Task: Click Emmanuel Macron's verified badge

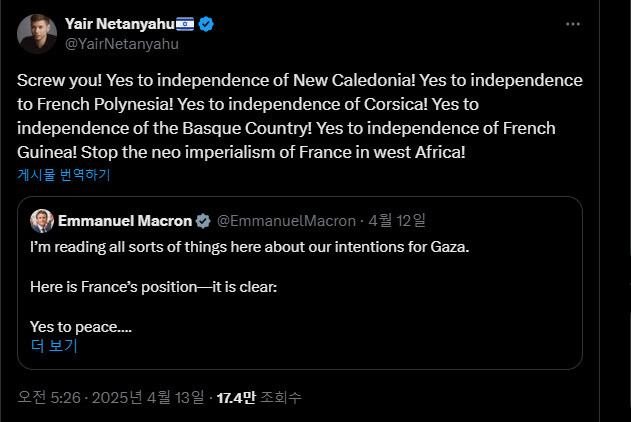Action: 202,220
